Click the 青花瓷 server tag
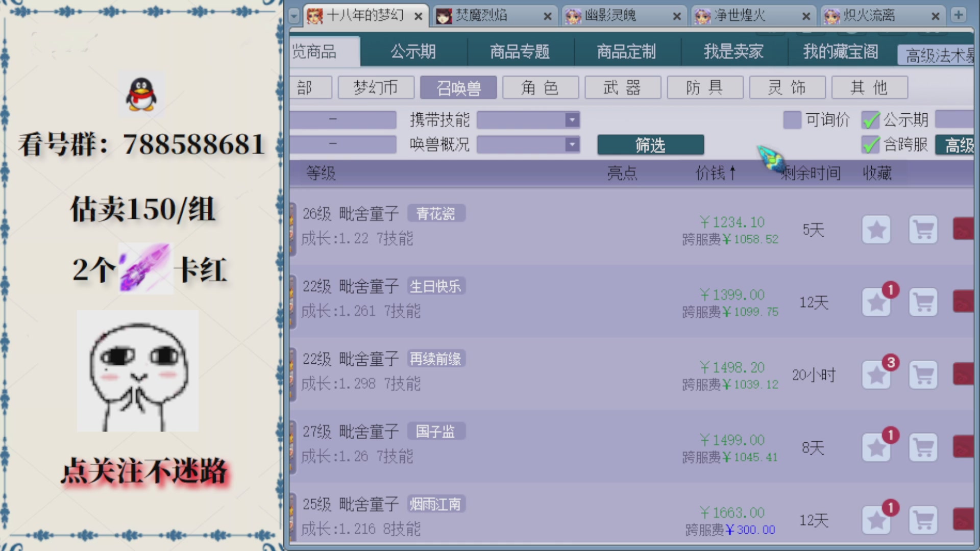Viewport: 980px width, 551px height. pos(436,214)
